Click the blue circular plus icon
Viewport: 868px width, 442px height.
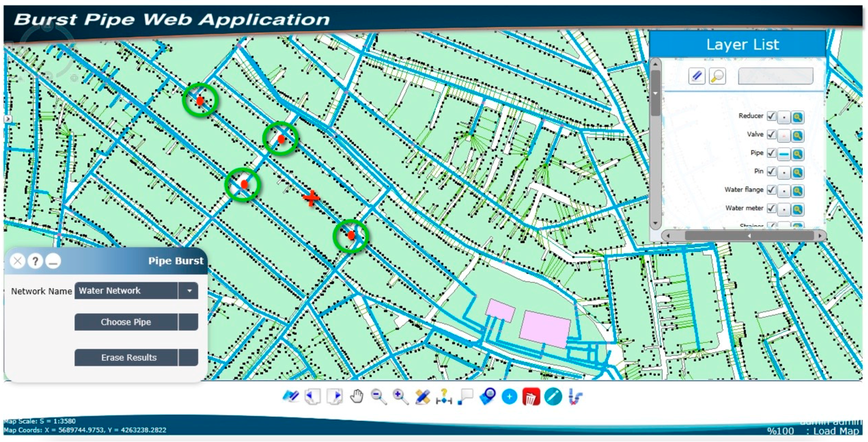tap(509, 396)
